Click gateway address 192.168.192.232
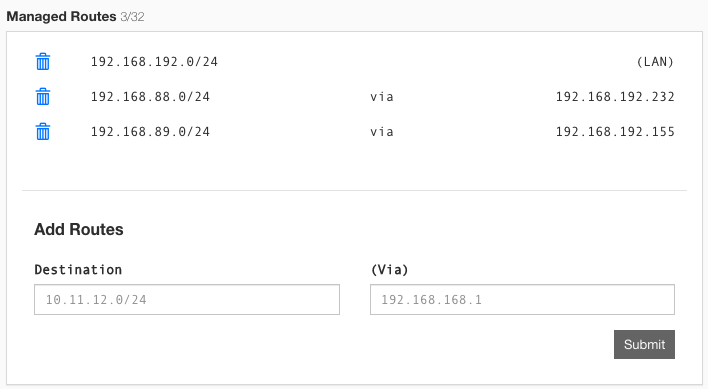This screenshot has width=708, height=389. tap(615, 97)
